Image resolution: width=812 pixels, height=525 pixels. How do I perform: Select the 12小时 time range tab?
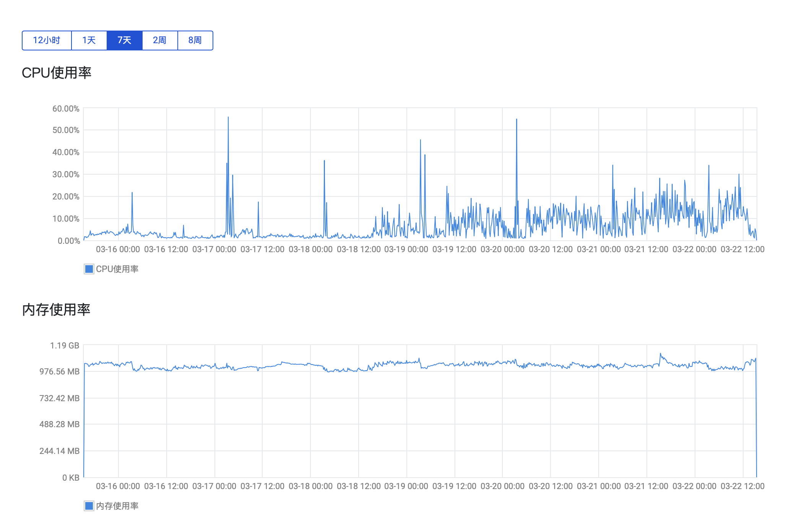[x=47, y=41]
